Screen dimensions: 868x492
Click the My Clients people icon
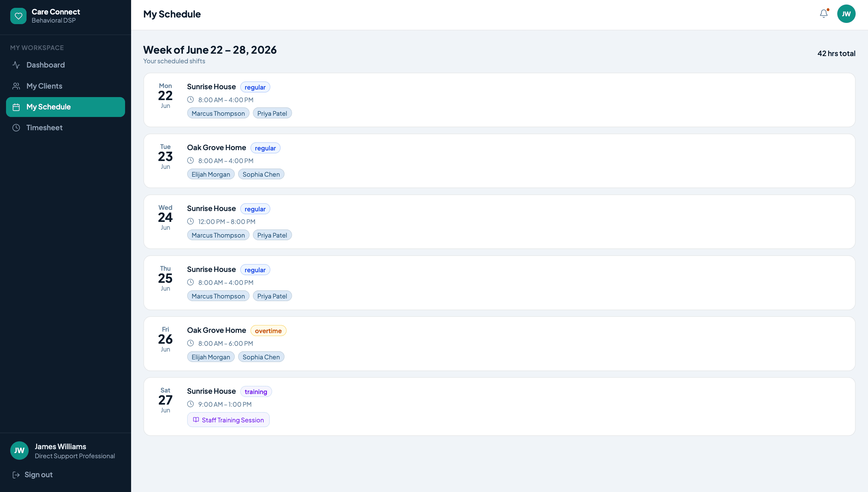pyautogui.click(x=16, y=86)
